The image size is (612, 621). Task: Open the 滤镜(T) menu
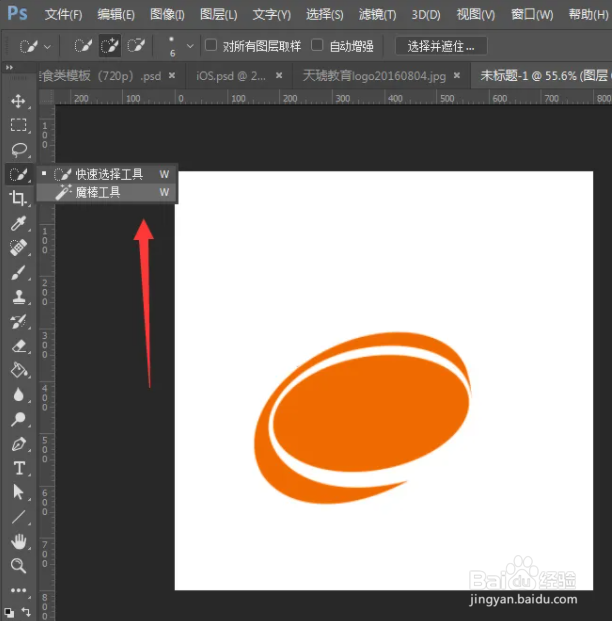[377, 15]
